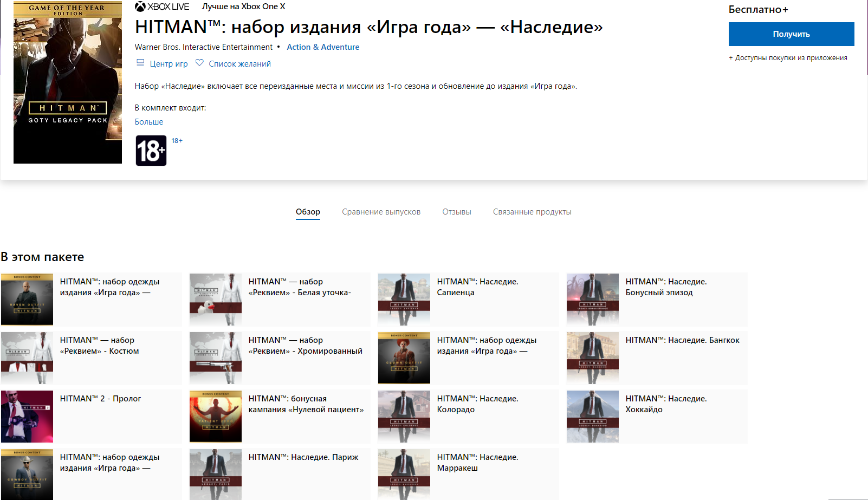868x500 pixels.
Task: Click the «Нулевой пациент» bonus campaign thumbnail
Action: pyautogui.click(x=216, y=417)
